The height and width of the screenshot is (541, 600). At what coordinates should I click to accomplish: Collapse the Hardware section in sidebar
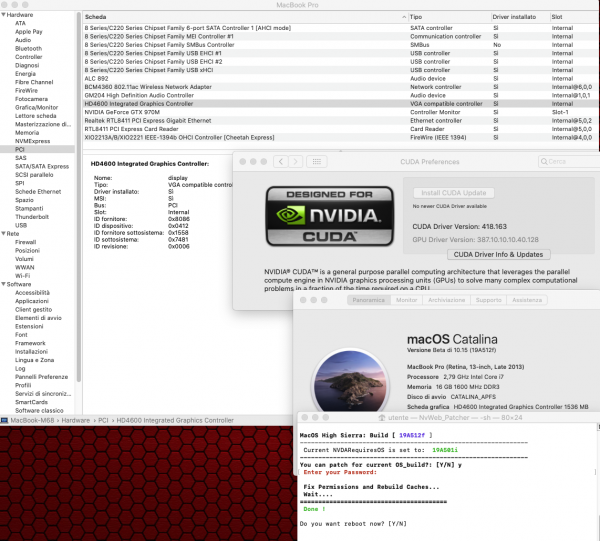[x=3, y=15]
